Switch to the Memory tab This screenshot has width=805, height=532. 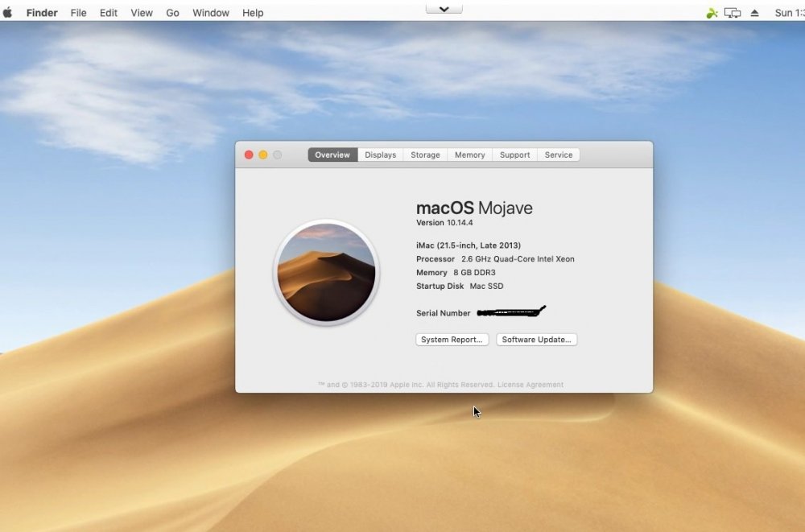tap(470, 155)
